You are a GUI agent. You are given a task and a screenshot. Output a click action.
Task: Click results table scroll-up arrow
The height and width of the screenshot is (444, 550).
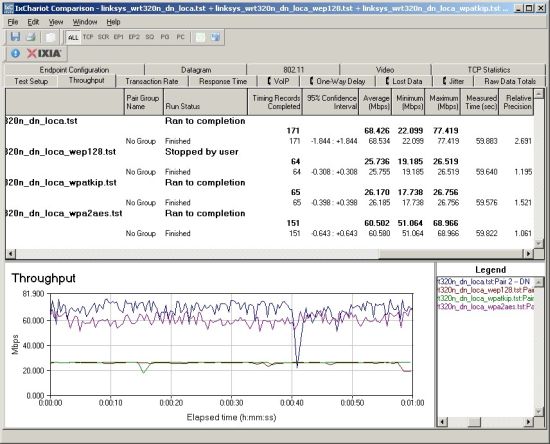(x=539, y=94)
